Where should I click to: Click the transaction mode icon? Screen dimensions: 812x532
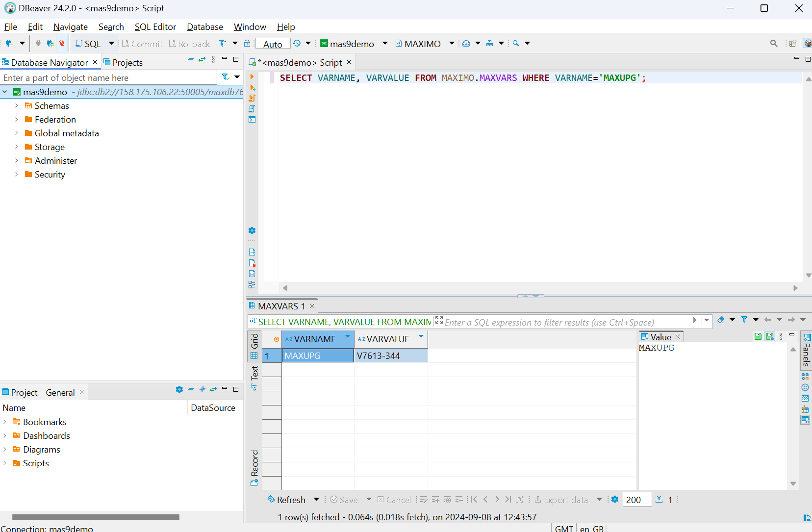(223, 43)
